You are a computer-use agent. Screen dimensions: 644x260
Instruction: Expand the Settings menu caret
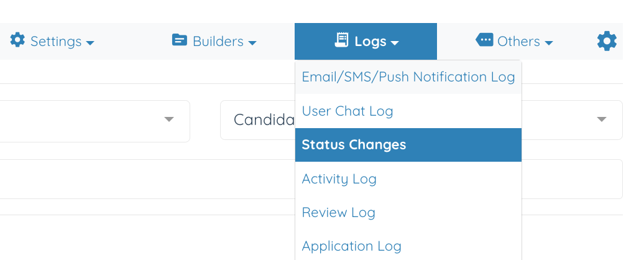90,43
